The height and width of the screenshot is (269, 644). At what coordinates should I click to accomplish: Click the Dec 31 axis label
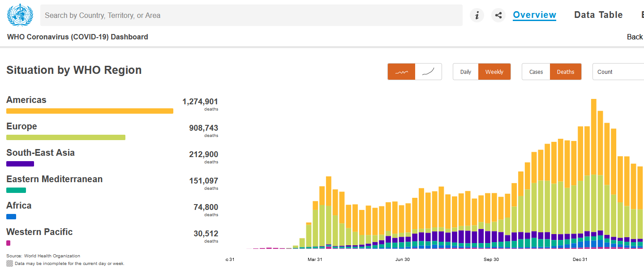pos(580,260)
